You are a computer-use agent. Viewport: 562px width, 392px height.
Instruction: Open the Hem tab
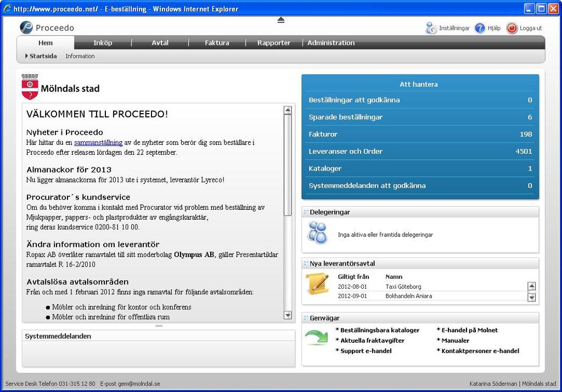[x=46, y=43]
